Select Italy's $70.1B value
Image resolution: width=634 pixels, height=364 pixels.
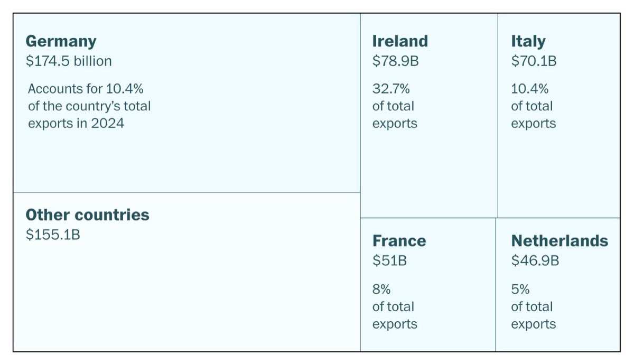click(x=534, y=61)
